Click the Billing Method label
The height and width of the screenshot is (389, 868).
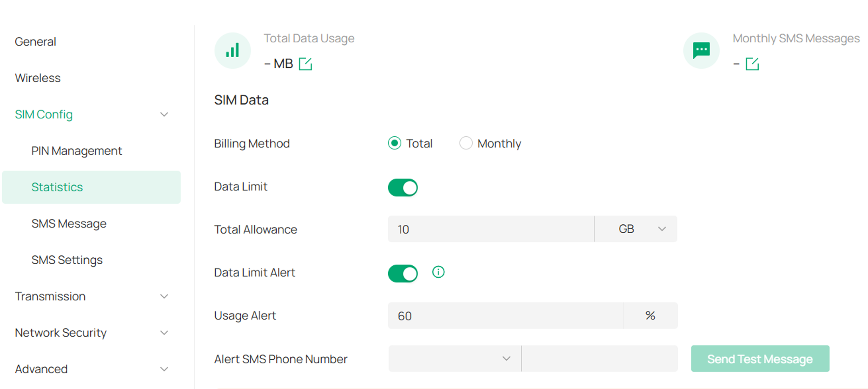[252, 143]
